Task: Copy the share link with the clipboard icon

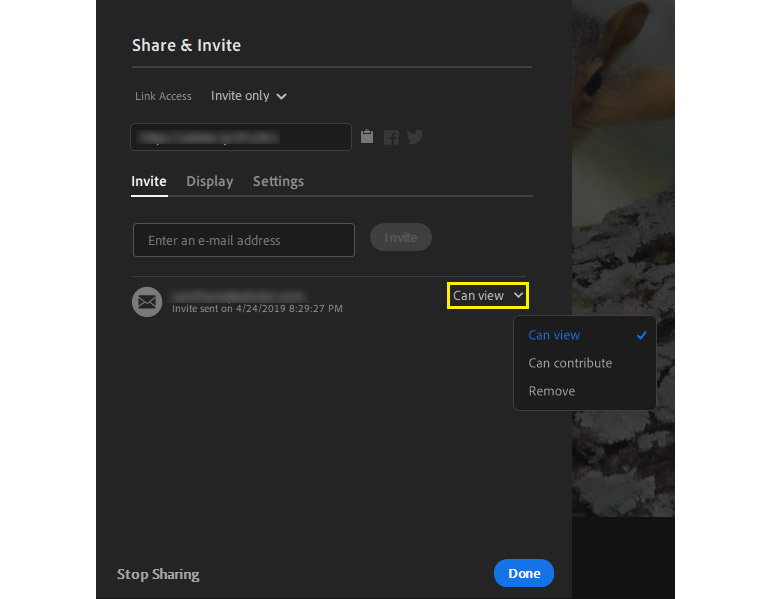Action: 367,137
